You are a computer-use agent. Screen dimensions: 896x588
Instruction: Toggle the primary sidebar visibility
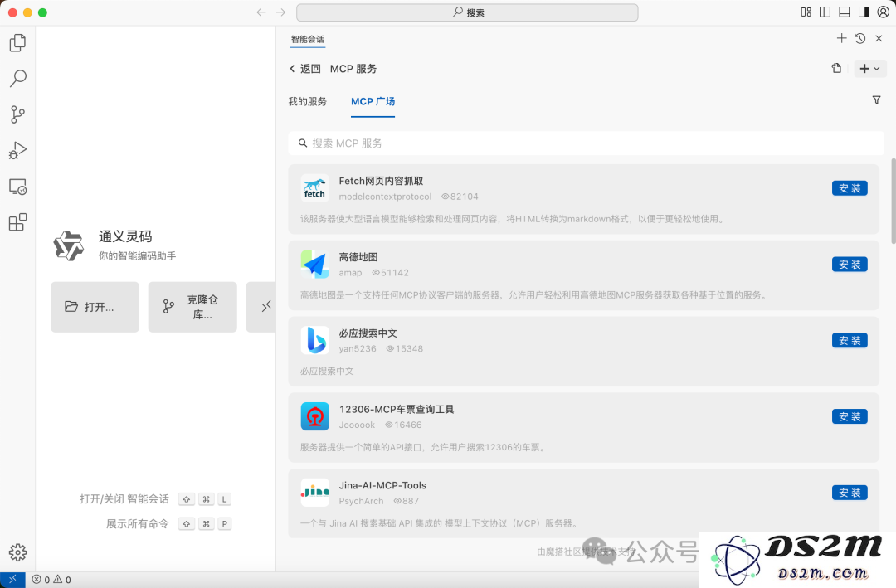point(825,12)
